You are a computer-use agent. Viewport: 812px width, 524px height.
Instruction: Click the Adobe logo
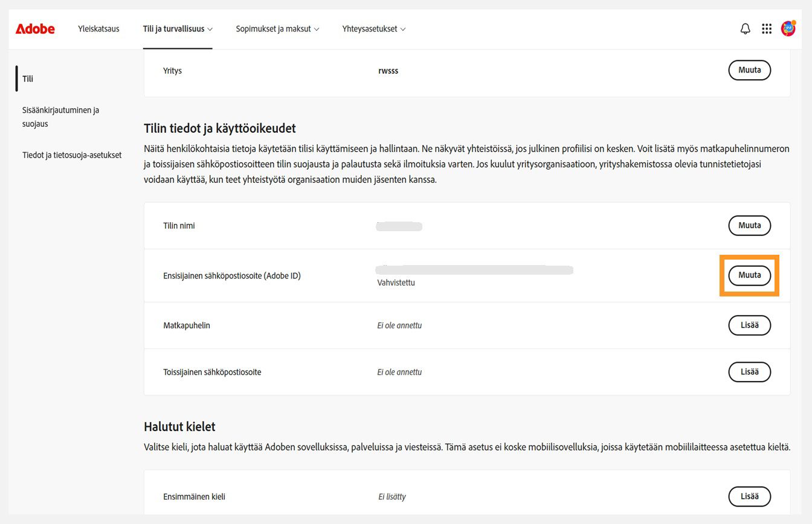[x=34, y=28]
